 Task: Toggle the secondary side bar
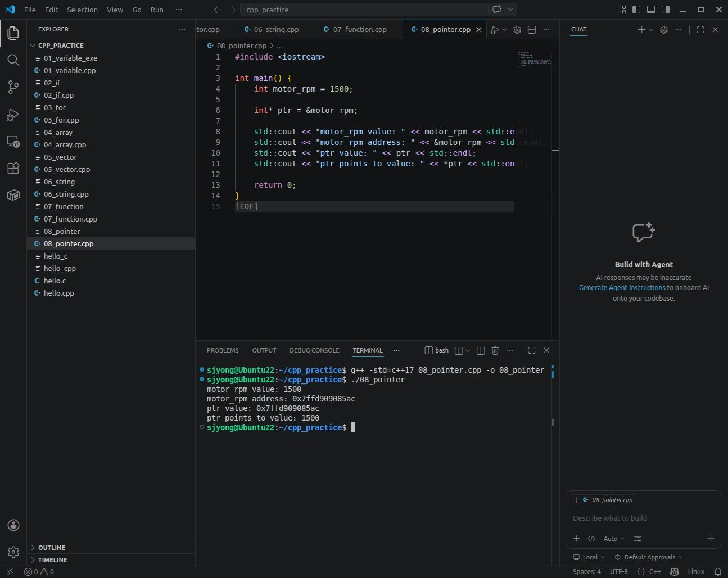click(666, 10)
